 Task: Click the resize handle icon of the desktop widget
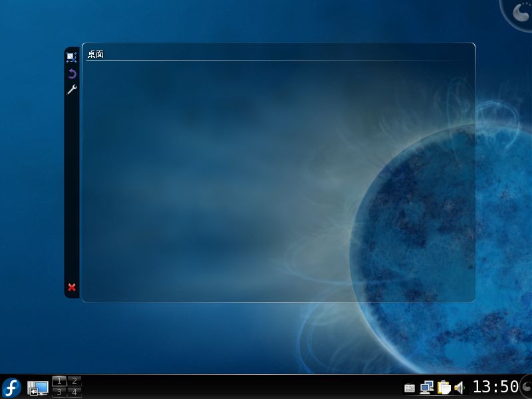[x=71, y=57]
